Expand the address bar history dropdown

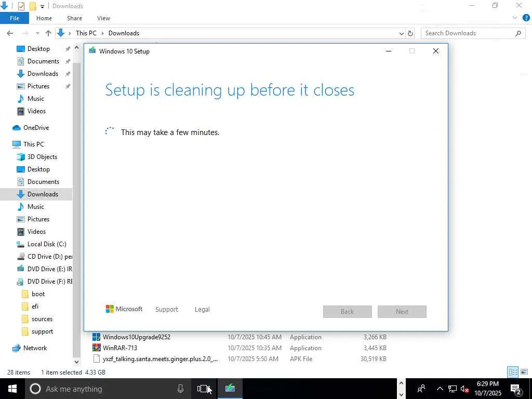click(402, 33)
